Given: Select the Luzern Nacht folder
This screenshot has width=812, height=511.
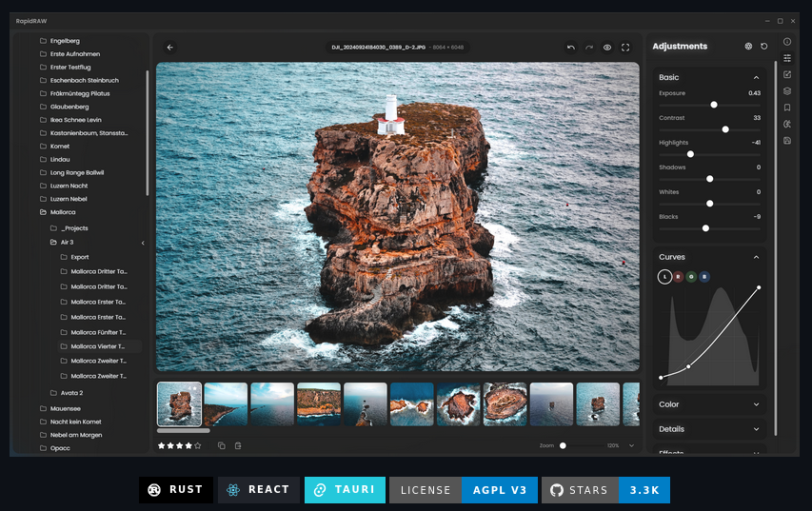Looking at the screenshot, I should point(69,186).
